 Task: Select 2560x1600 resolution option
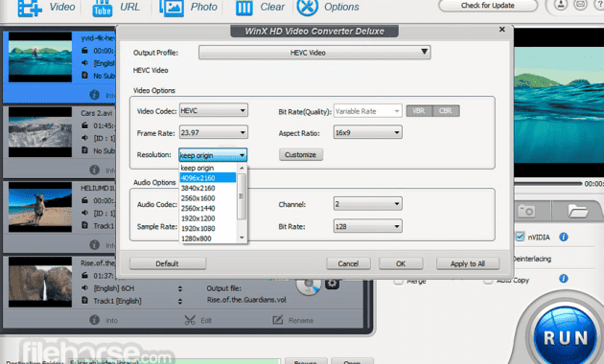tap(208, 197)
